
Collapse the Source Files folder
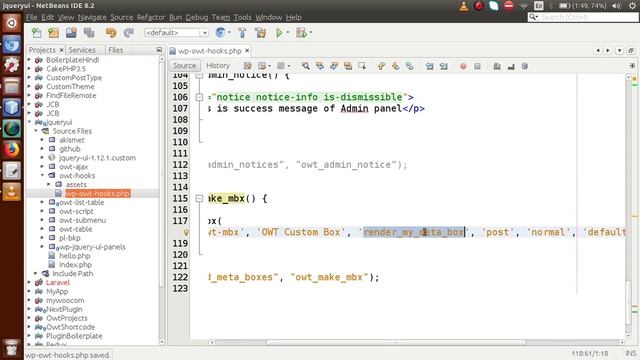click(36, 131)
